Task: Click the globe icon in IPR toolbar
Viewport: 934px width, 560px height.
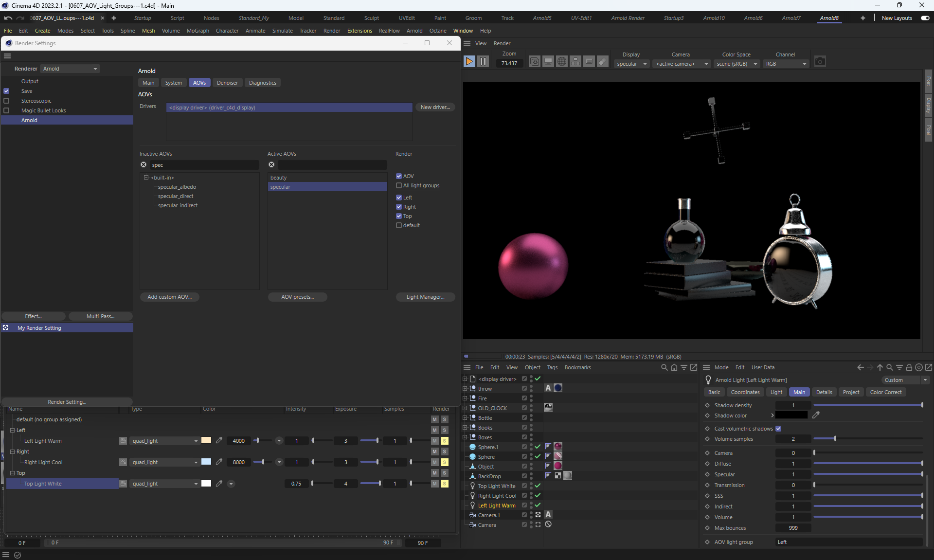Action: point(561,62)
